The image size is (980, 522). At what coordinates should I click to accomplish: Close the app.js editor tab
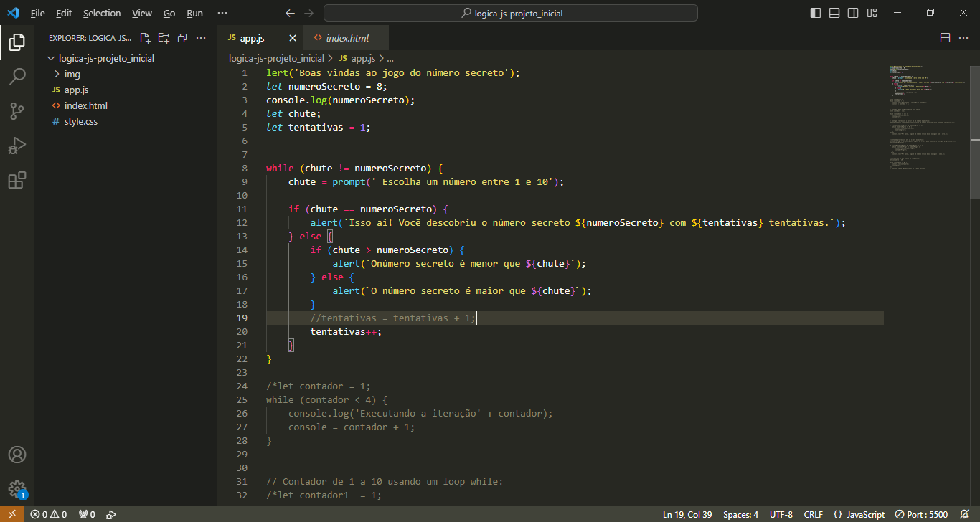coord(293,38)
